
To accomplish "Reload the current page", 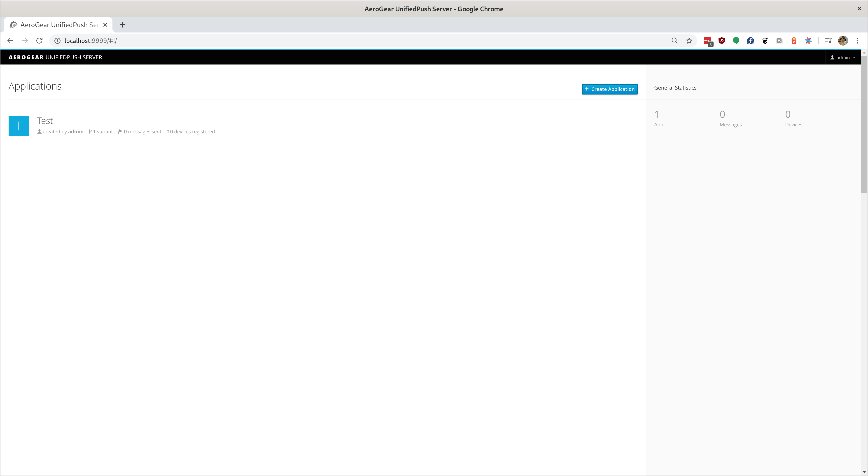I will (40, 41).
